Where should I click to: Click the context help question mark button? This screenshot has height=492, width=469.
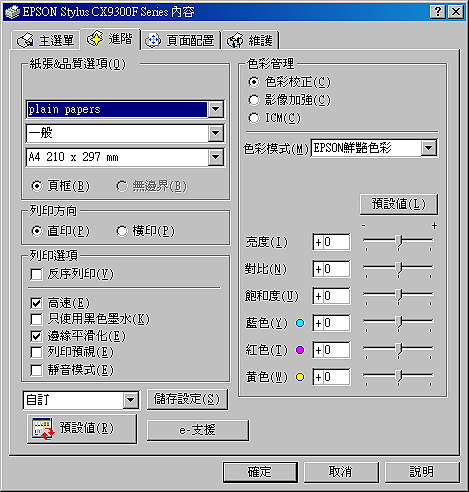[x=438, y=12]
